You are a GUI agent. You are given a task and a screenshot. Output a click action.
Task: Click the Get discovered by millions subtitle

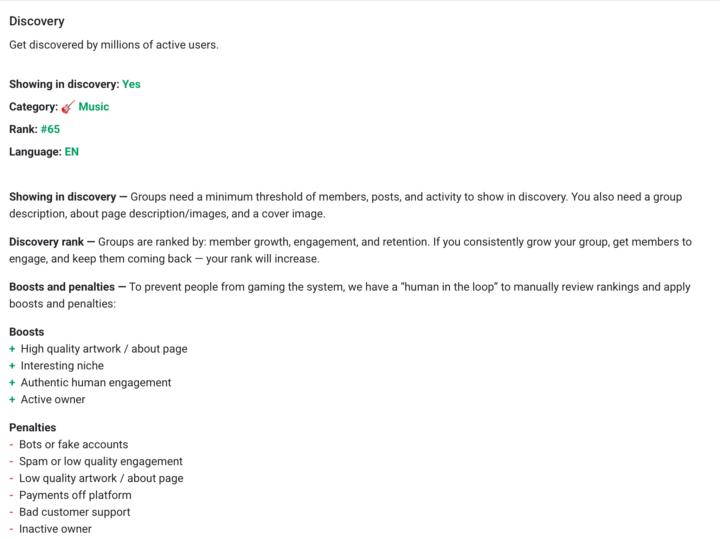[x=113, y=44]
